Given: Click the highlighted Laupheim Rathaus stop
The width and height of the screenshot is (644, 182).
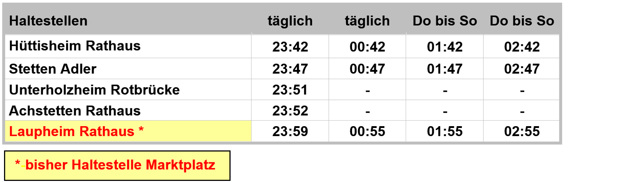Looking at the screenshot, I should (76, 131).
